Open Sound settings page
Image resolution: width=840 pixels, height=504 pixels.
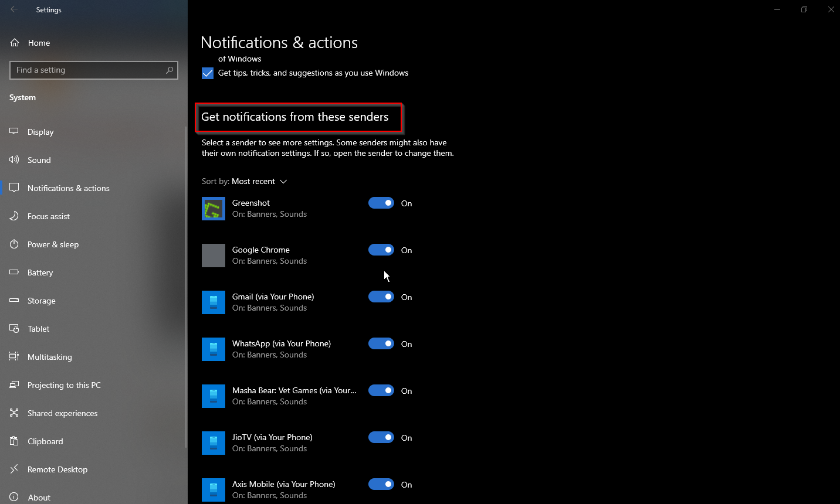(94, 160)
